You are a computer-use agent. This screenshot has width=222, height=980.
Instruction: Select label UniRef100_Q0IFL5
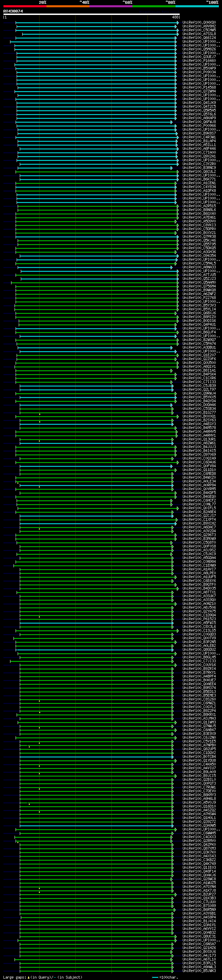[x=199, y=508]
